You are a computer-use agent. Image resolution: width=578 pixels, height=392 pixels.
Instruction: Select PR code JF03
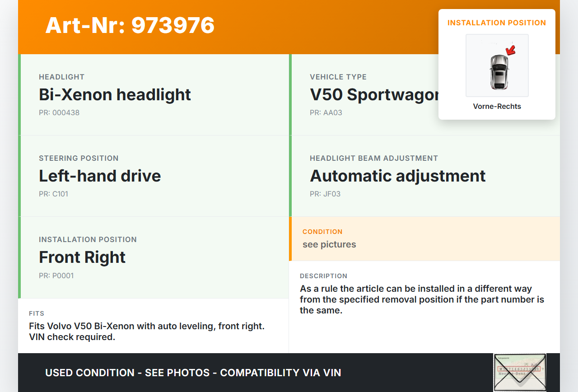(x=325, y=194)
